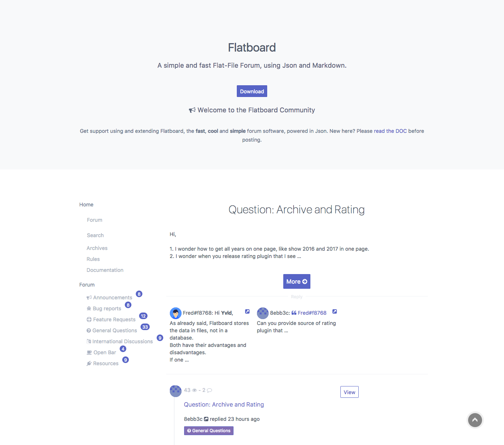Click the View button
The image size is (504, 445).
click(x=350, y=392)
